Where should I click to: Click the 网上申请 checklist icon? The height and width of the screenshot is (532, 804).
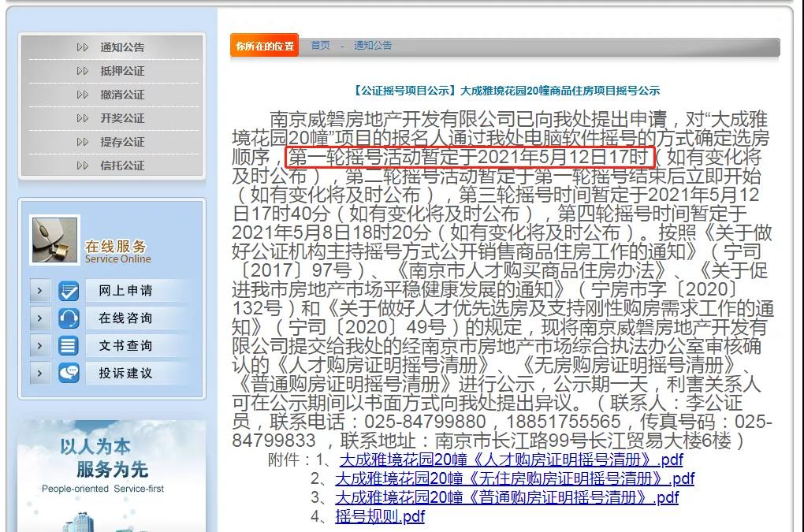click(69, 292)
